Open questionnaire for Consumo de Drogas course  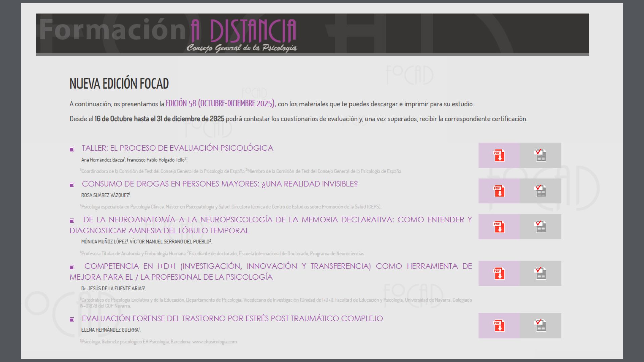click(540, 191)
